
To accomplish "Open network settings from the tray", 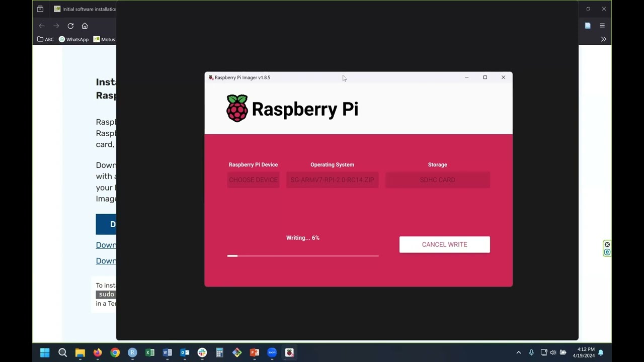I will click(x=544, y=352).
